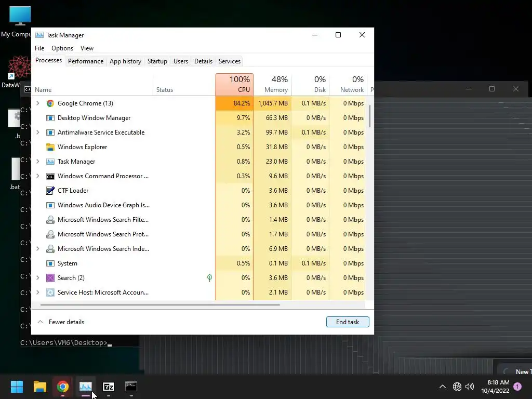
Task: Click the Google Chrome process icon
Action: click(x=50, y=103)
